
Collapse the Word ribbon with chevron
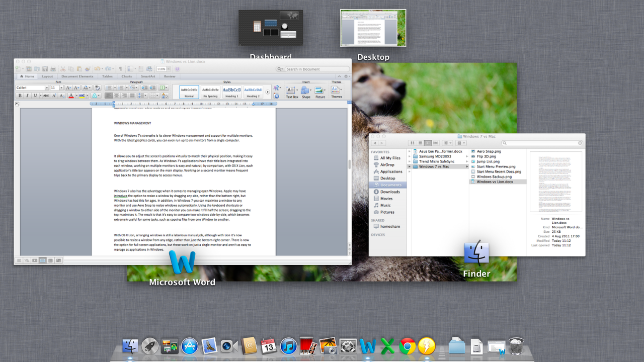click(339, 76)
